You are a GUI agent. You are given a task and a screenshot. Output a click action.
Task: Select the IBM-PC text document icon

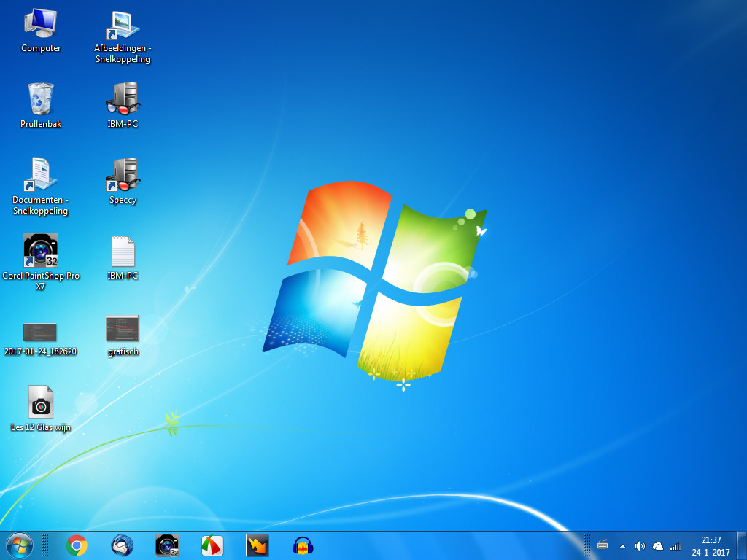click(x=123, y=257)
